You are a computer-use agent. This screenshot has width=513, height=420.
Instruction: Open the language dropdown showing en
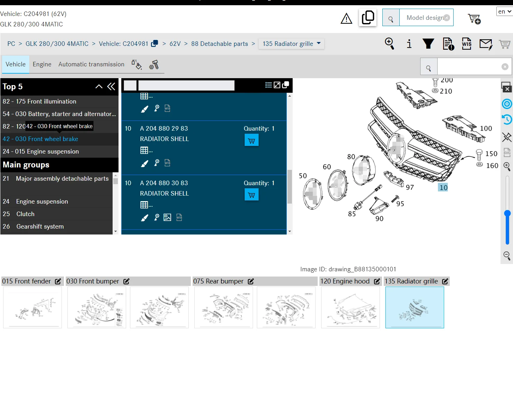(x=505, y=11)
